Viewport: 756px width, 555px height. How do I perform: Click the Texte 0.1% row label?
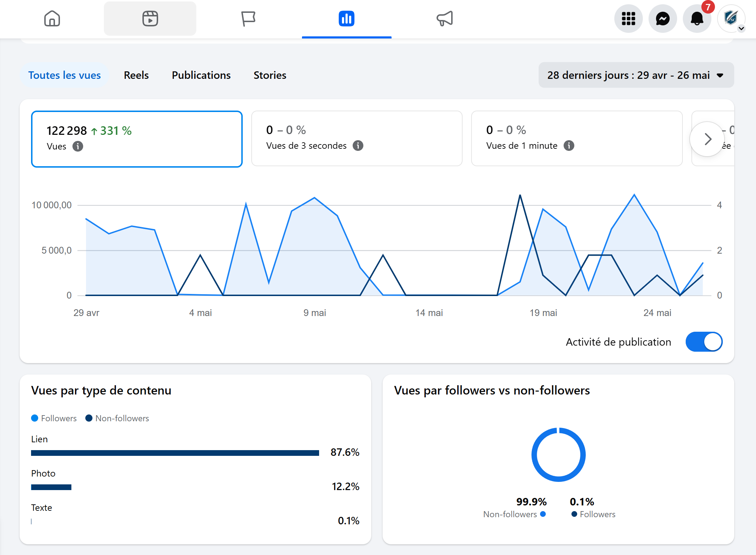coord(41,508)
